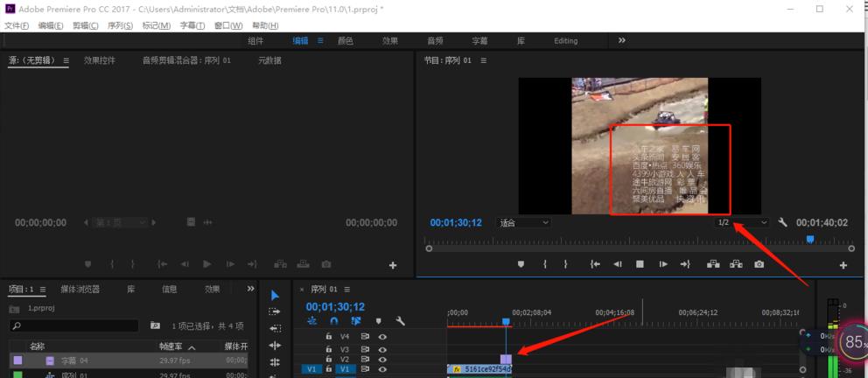Switch to the 颜色 workspace

346,41
